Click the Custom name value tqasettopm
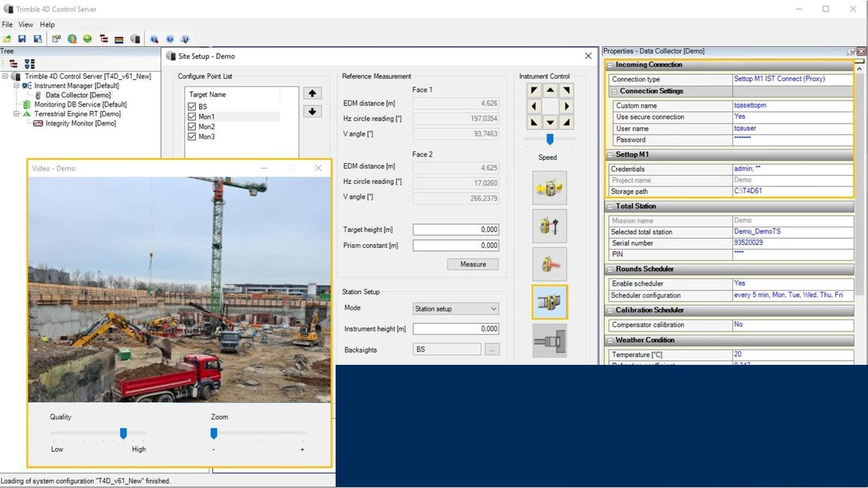This screenshot has width=868, height=488. coord(750,105)
